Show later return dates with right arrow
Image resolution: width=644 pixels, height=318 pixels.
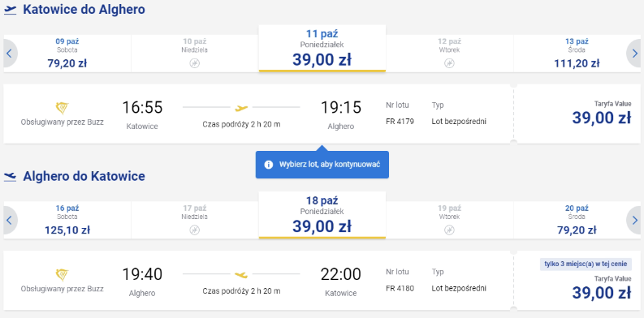pyautogui.click(x=634, y=220)
